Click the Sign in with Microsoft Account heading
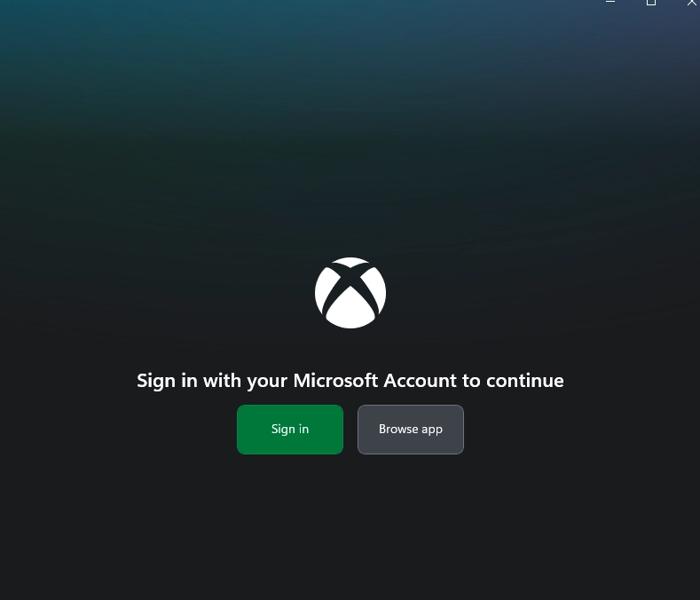The image size is (700, 600). pos(350,381)
